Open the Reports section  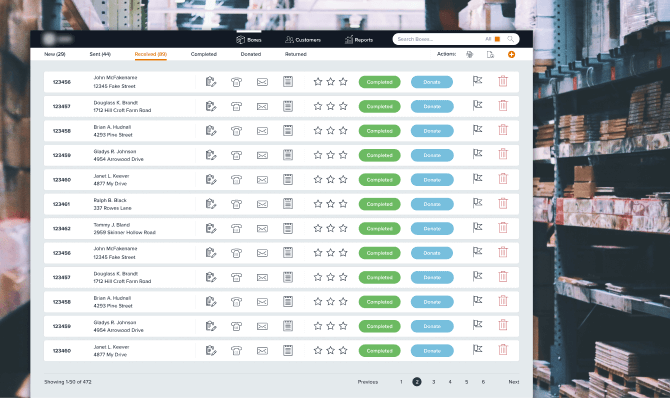[x=359, y=40]
